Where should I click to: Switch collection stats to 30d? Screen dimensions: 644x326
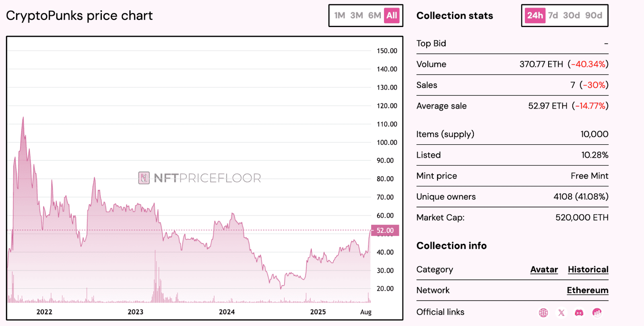[x=572, y=15]
